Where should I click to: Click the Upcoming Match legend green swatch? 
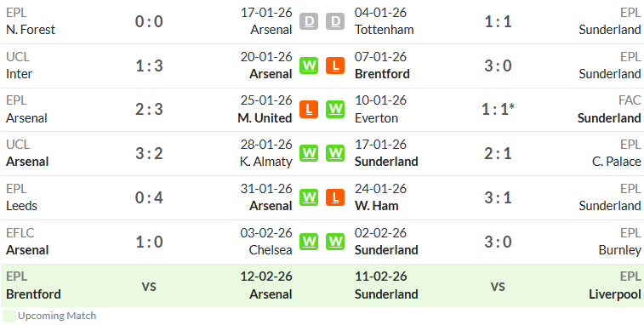coord(9,316)
